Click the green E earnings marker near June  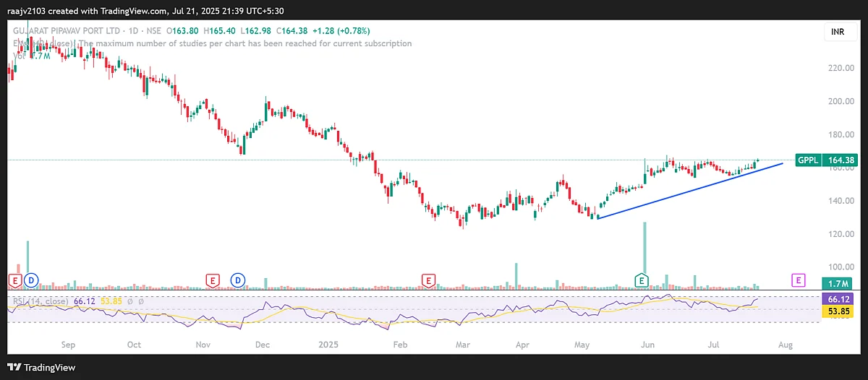tap(641, 279)
